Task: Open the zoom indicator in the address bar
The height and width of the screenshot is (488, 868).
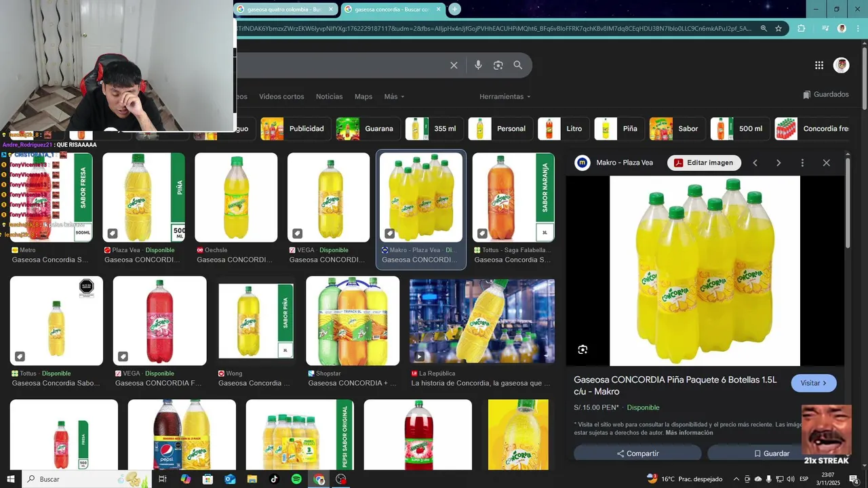Action: point(764,28)
